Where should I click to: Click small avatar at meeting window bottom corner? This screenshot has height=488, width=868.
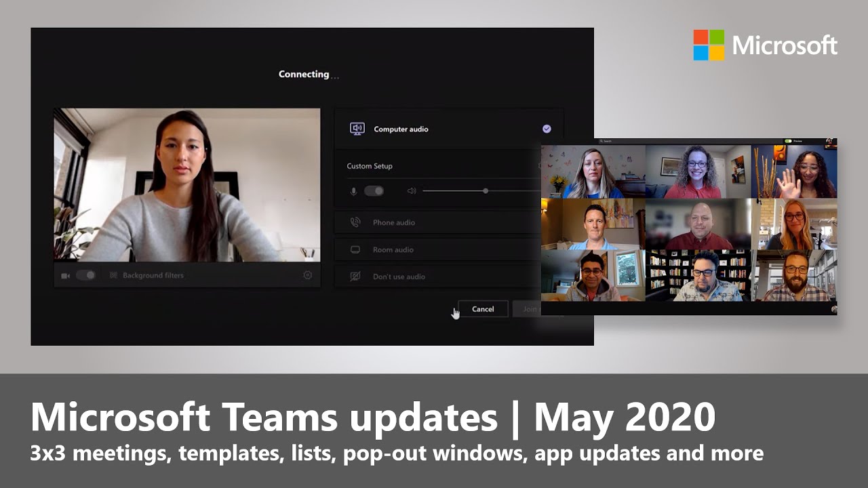[833, 310]
